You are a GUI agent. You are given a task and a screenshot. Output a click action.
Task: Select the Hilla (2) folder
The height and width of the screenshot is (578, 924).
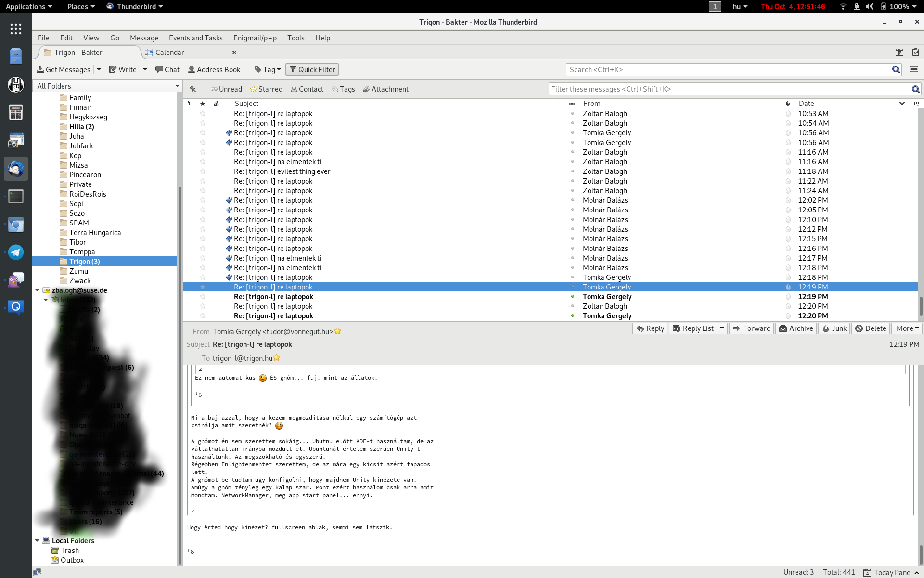click(81, 127)
